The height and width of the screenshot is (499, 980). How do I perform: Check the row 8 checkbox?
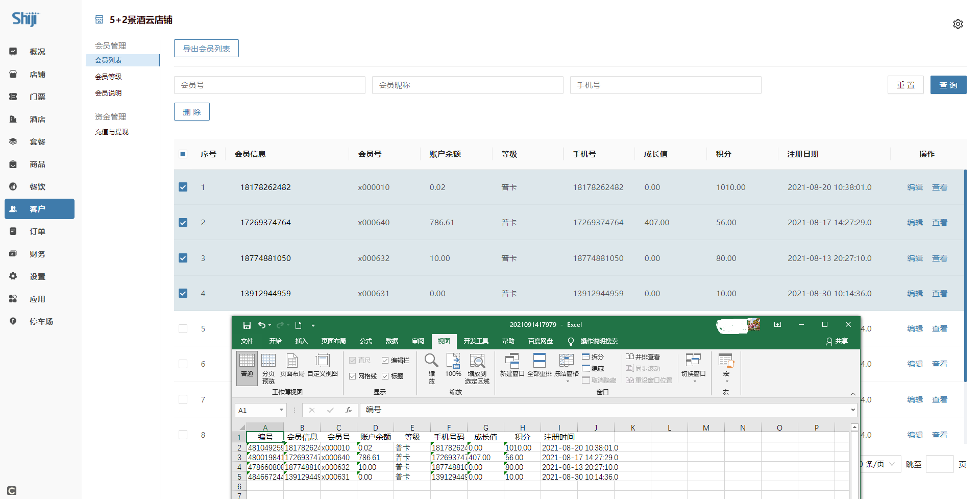point(183,435)
